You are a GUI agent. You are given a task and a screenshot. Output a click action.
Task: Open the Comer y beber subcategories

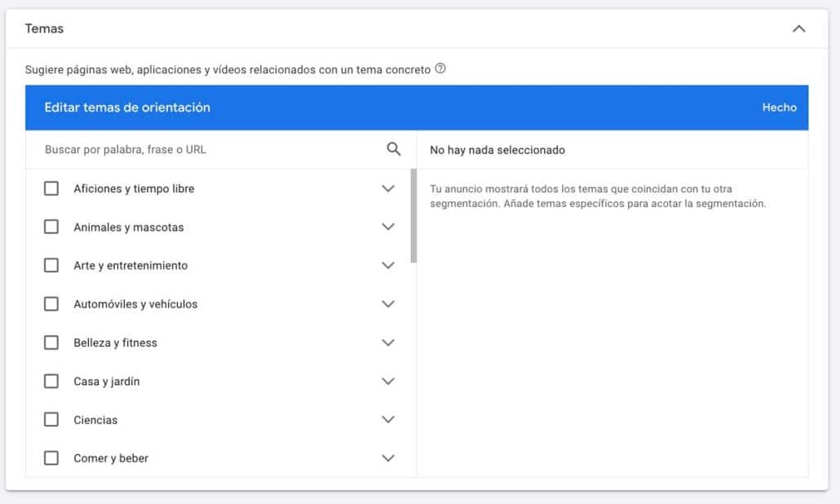click(388, 458)
